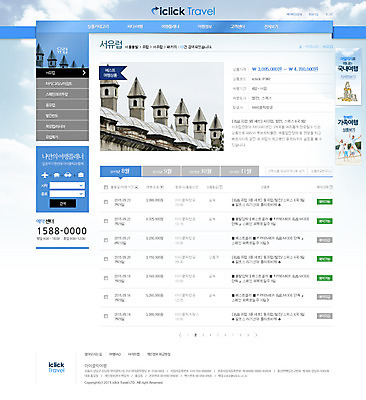Click the gray status button in third row
The width and height of the screenshot is (366, 400).
pos(324,240)
